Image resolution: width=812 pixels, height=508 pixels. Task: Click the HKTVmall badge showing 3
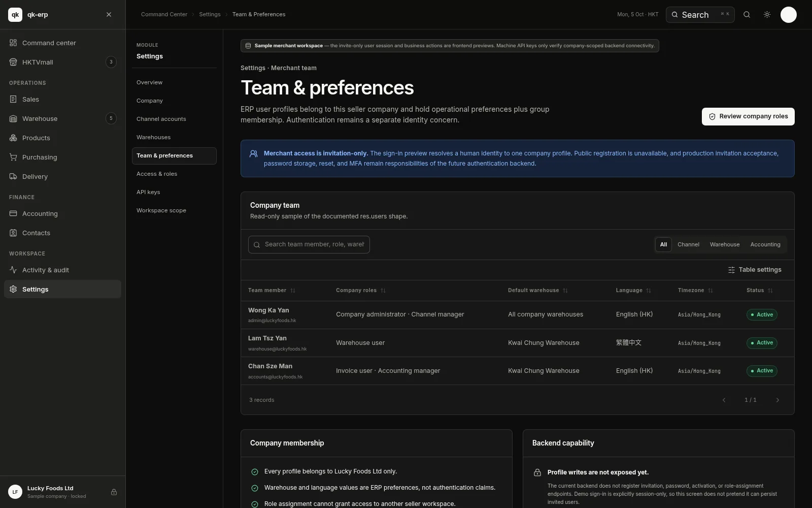tap(111, 62)
